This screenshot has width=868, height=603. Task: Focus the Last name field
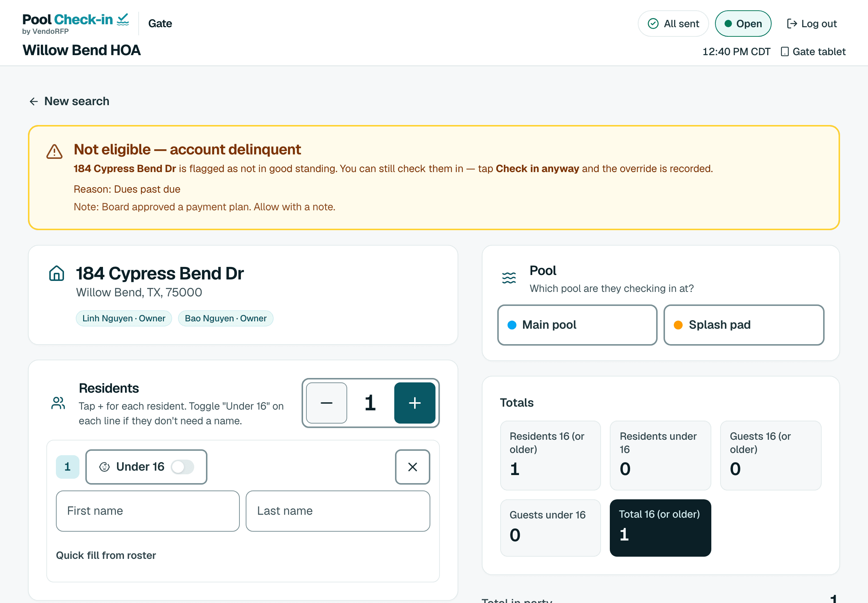(x=338, y=511)
